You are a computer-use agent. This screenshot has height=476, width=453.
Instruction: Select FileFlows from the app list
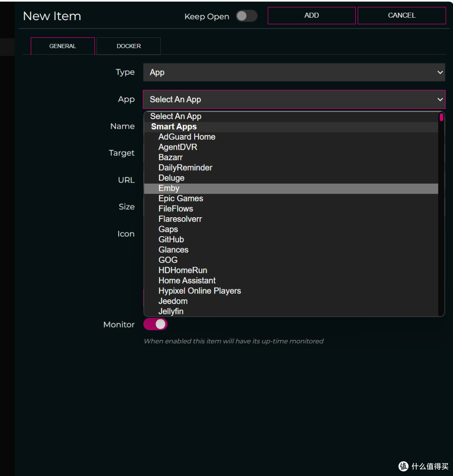(x=175, y=208)
